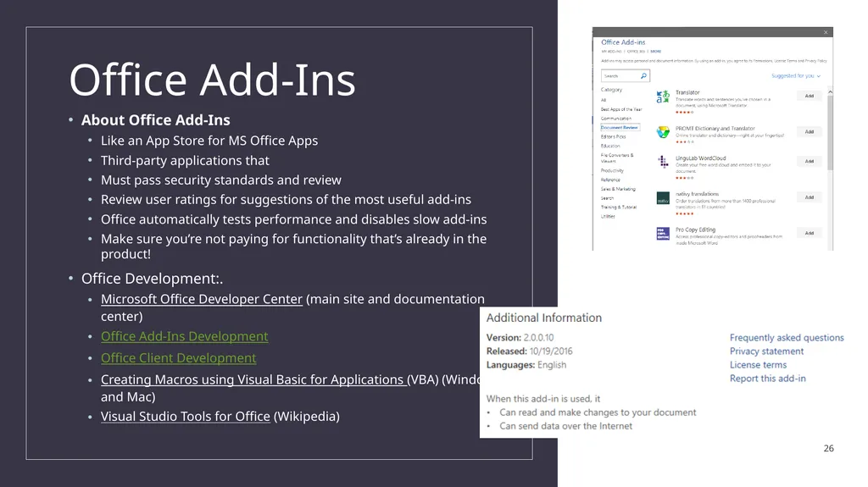Screen dimensions: 868x487
Task: Switch to the OFFICE 365 tab
Action: tap(636, 52)
